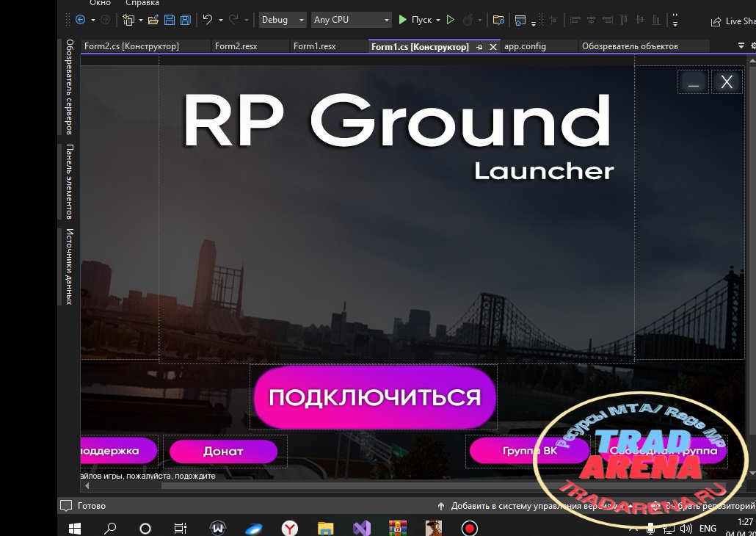Toggle pin on the Form1.cs Конструктор tab
The width and height of the screenshot is (756, 536).
coord(479,47)
